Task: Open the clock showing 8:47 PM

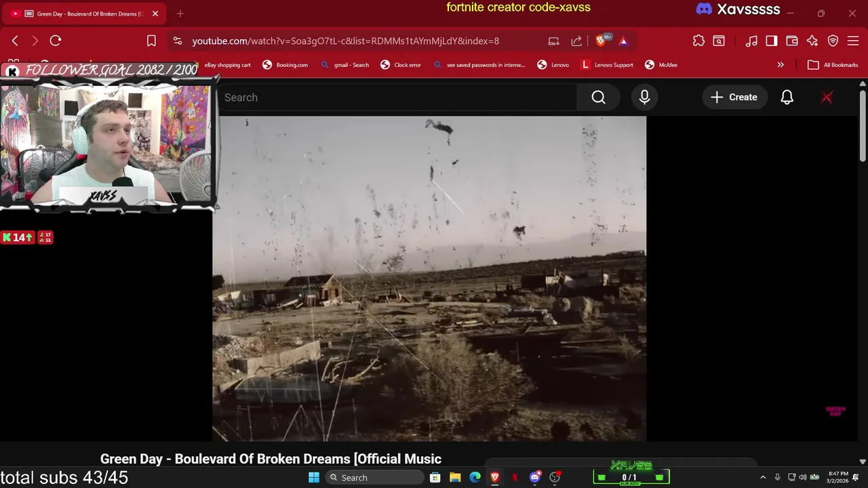Action: 838,477
